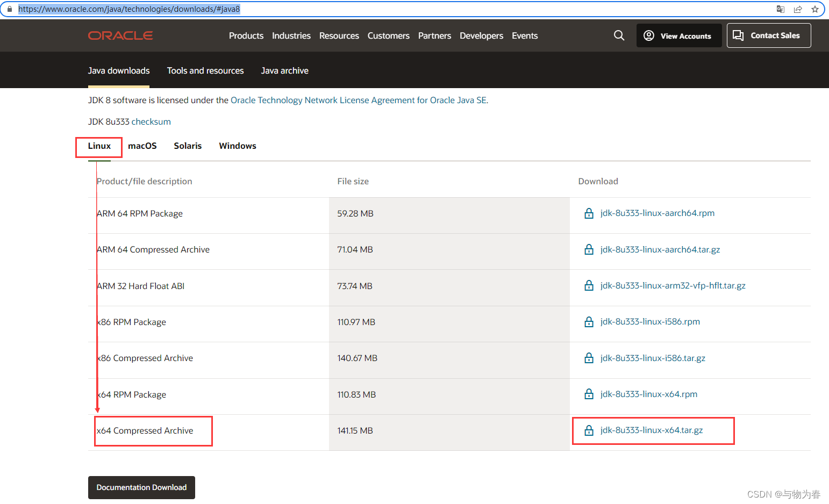
Task: Select the Solaris tab
Action: point(188,146)
